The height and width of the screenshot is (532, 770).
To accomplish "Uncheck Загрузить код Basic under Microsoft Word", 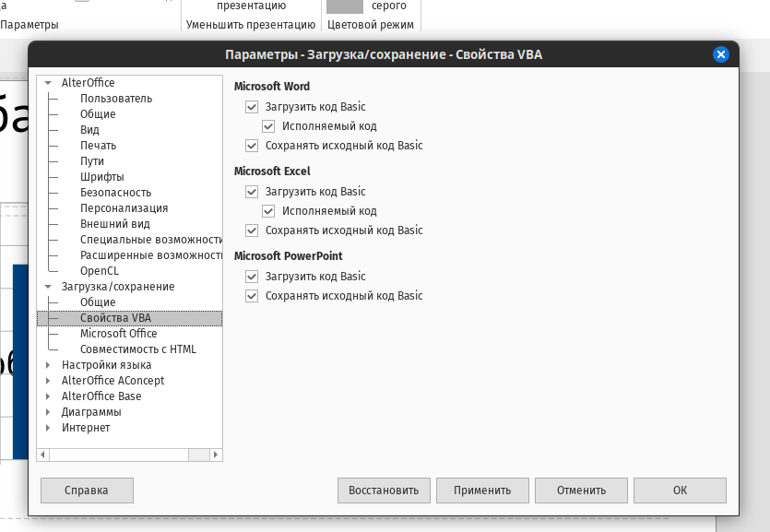I will click(x=252, y=107).
